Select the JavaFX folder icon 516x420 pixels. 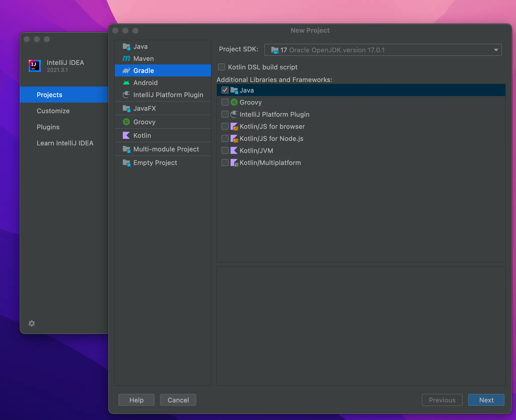point(126,108)
